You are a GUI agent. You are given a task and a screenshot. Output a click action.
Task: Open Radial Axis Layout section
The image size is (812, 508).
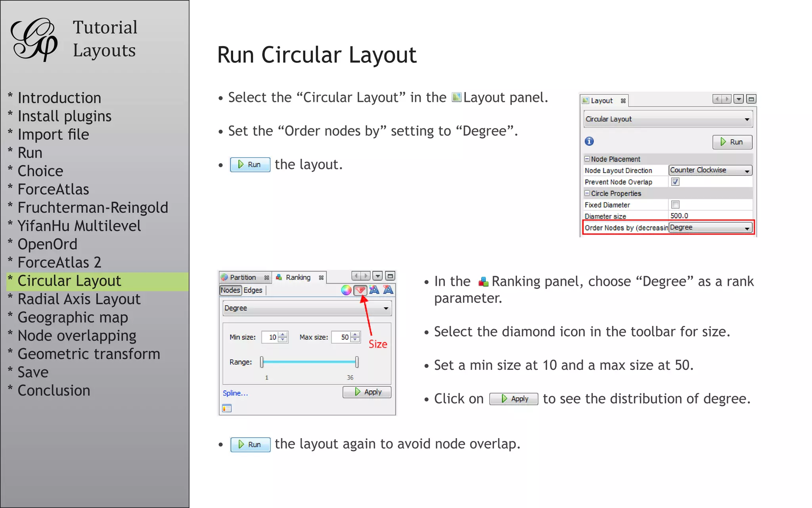click(x=79, y=299)
